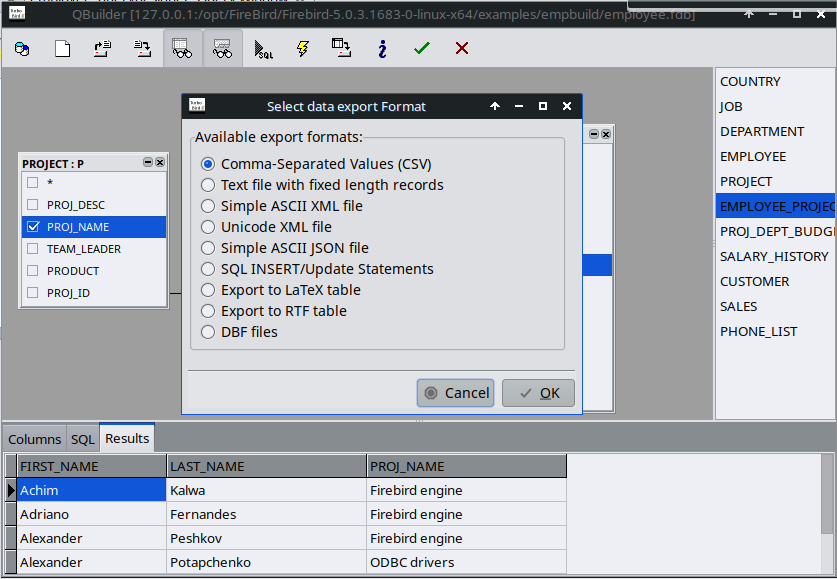Select JOB in the table list
837x579 pixels.
(x=774, y=107)
